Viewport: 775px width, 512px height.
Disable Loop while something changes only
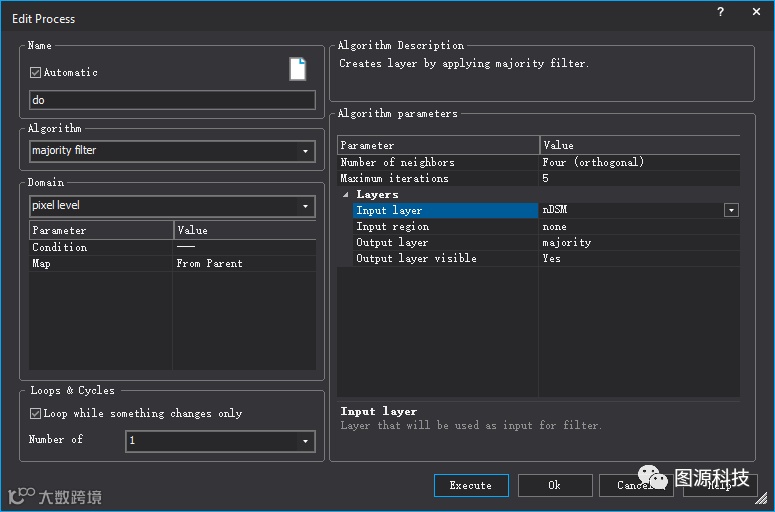36,413
